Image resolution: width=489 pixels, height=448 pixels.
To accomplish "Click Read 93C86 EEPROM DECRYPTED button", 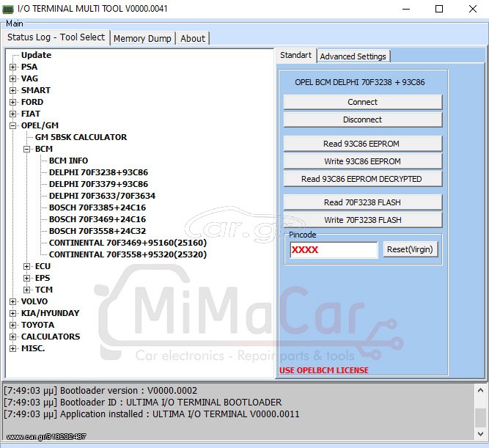I will click(363, 179).
